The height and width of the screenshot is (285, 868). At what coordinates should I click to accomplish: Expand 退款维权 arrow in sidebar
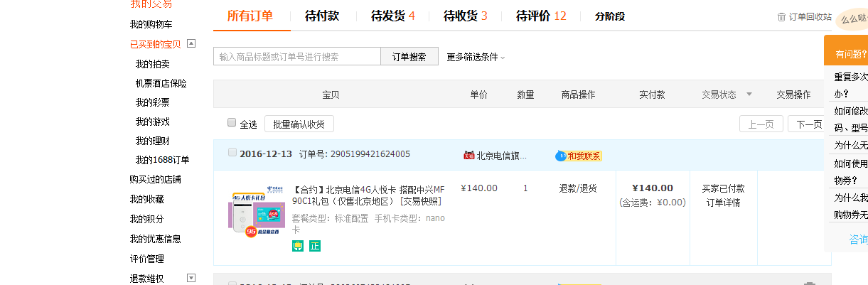pyautogui.click(x=191, y=278)
